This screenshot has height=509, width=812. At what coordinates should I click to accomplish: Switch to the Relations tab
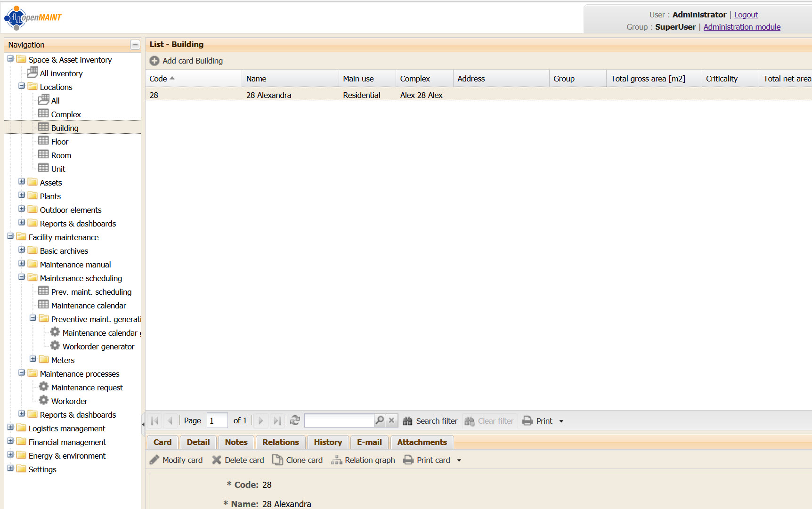click(x=280, y=442)
